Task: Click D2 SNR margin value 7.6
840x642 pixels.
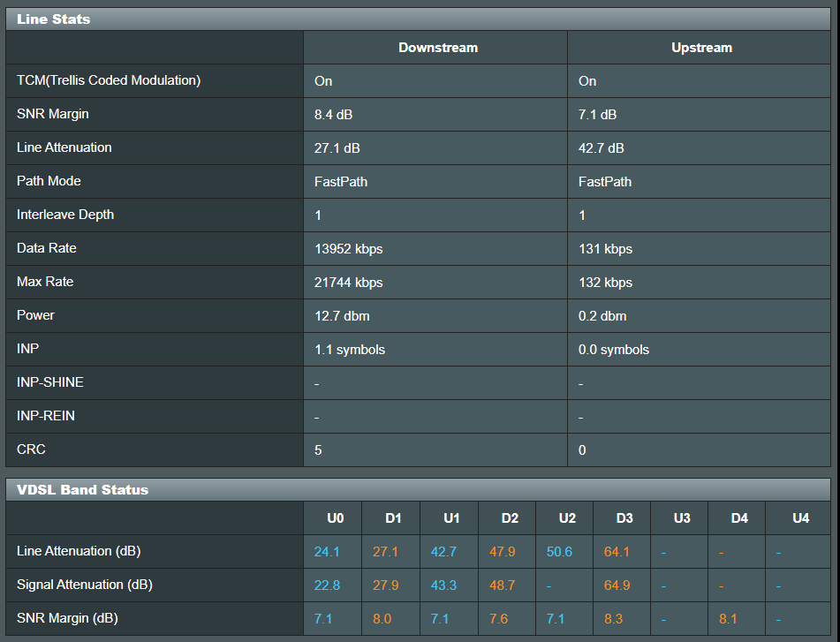Action: point(498,620)
